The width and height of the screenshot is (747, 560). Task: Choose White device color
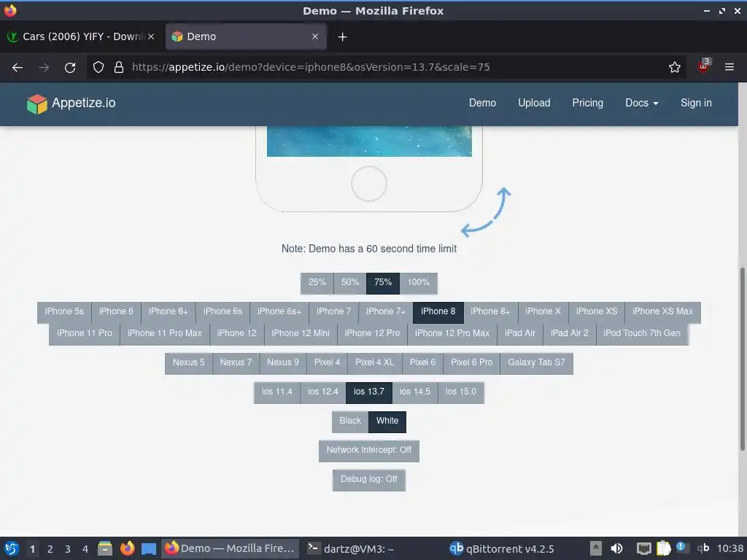(387, 421)
